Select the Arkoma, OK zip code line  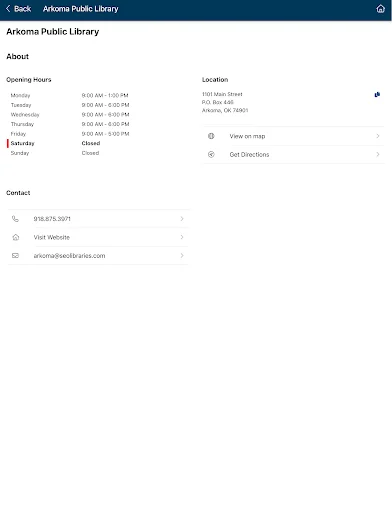coord(225,110)
